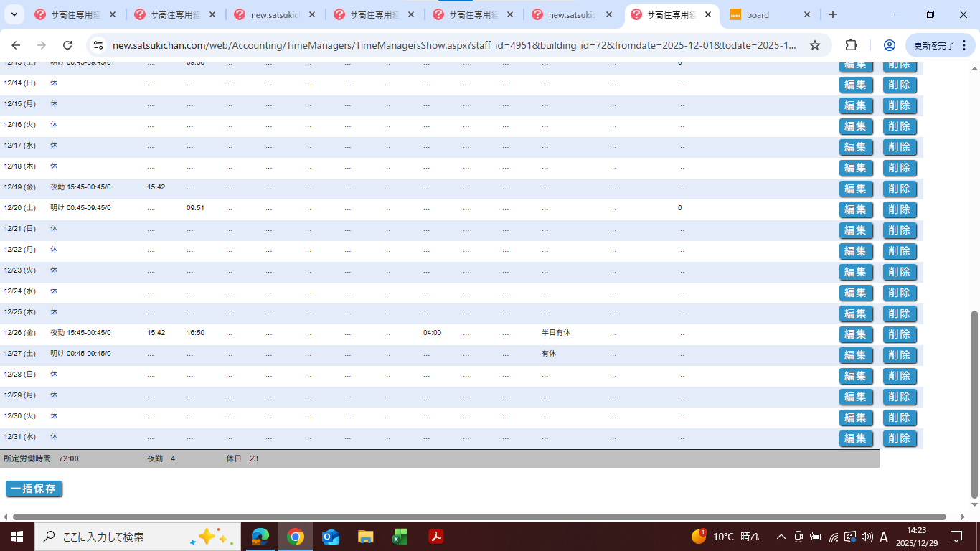Open Excel from the taskbar

click(400, 537)
